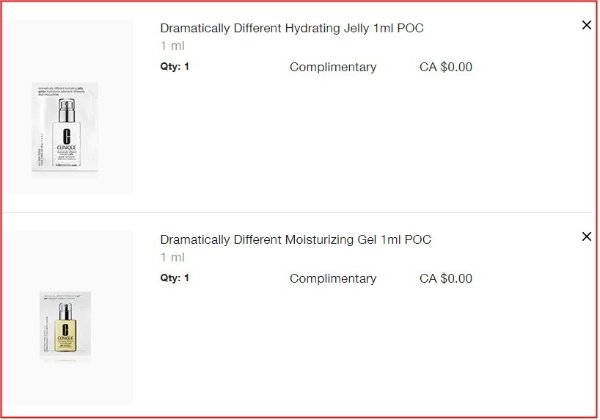Click the CA $0.00 price for Moisturizing Gel
This screenshot has height=420, width=600.
pos(446,278)
